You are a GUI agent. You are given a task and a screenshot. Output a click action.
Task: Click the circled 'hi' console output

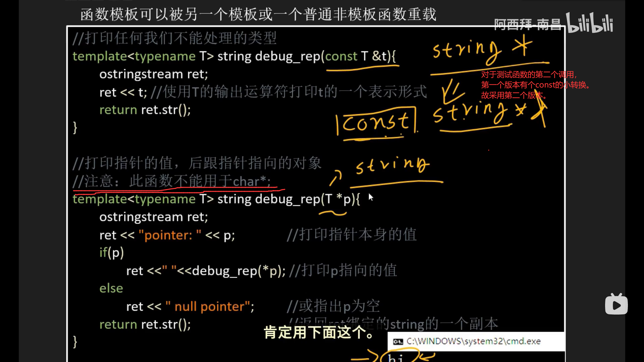tap(396, 357)
